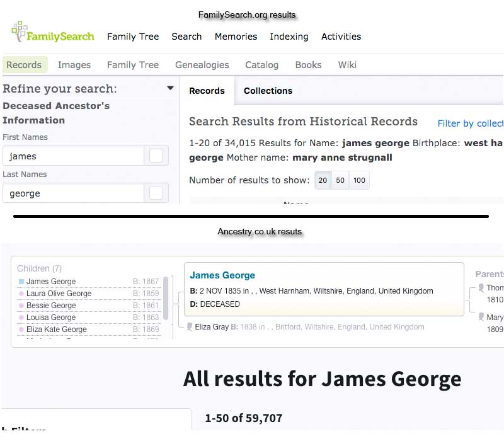Screen dimensions: 504x441
Task: Toggle the exact-match checkbox for First Names
Action: pyautogui.click(x=156, y=156)
